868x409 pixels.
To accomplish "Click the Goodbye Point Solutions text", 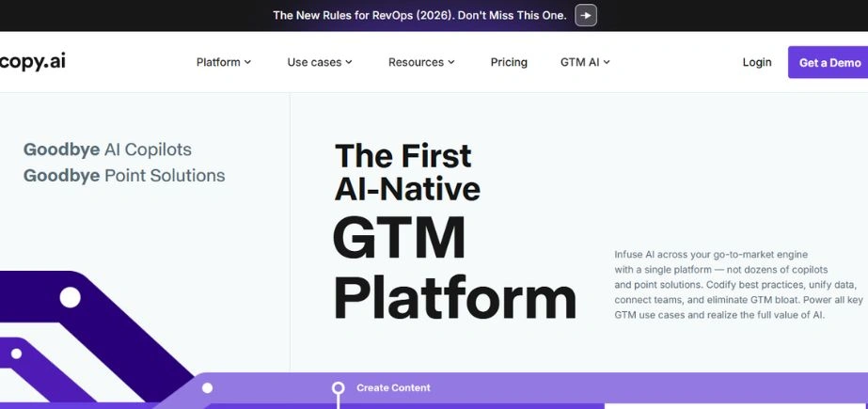I will click(124, 176).
